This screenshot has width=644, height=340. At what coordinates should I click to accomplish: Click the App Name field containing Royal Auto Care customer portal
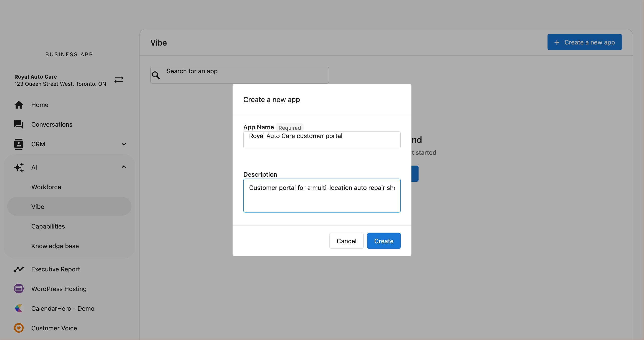[322, 140]
